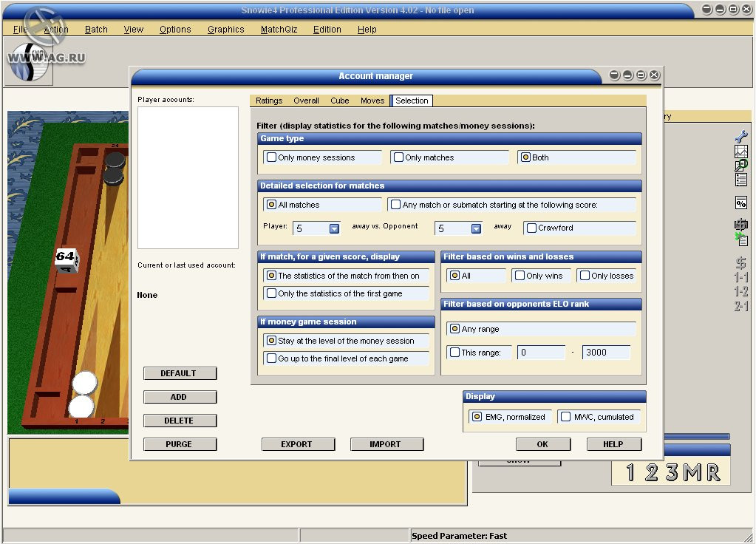Click the magnifying glass search icon
This screenshot has width=756, height=544.
tap(740, 166)
